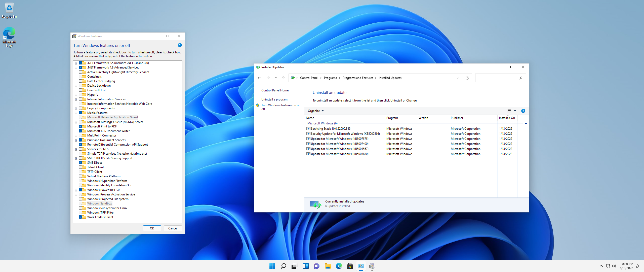Viewport: 644px width, 272px height.
Task: Open the Microsoft Edge desktop shortcut
Action: tap(9, 37)
